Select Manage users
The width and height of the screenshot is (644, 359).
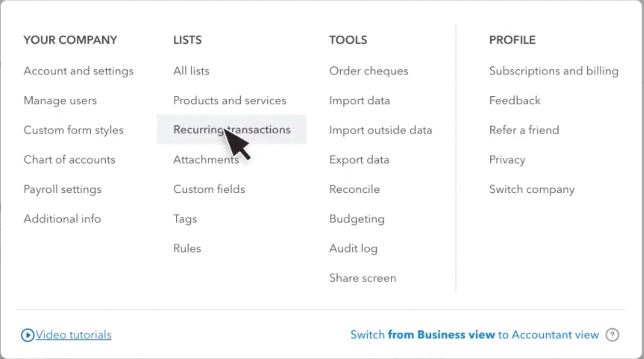(x=60, y=100)
